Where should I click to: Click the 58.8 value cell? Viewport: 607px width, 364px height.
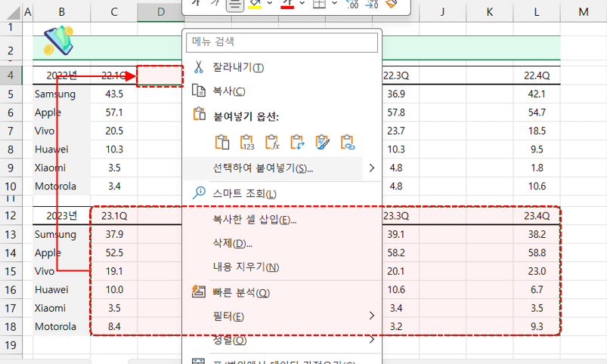[537, 253]
